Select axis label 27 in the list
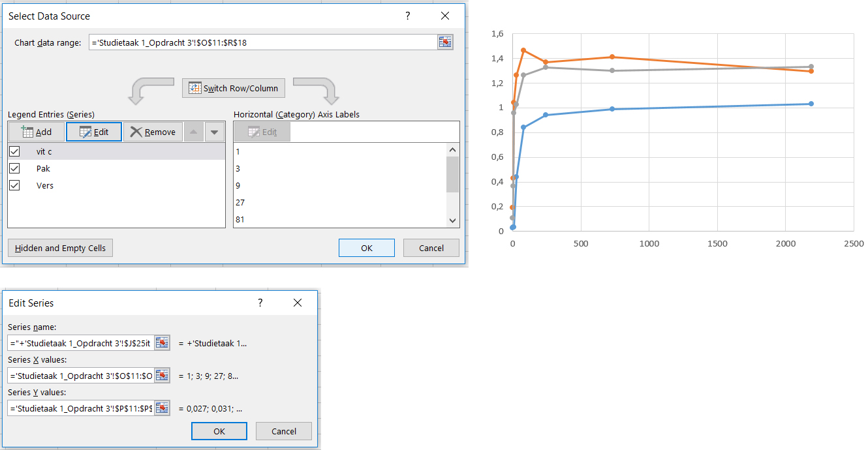 240,202
